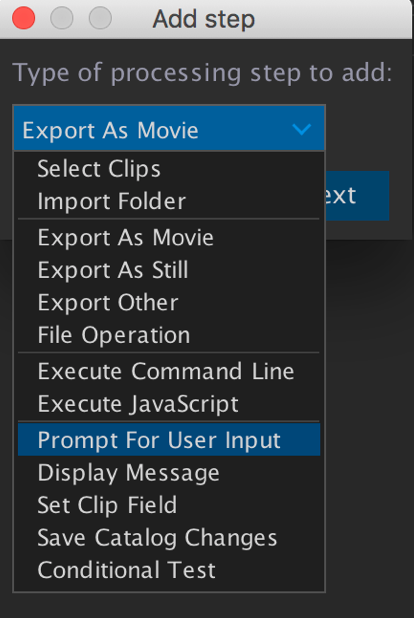
Task: Choose the Export As Still option
Action: [x=169, y=270]
